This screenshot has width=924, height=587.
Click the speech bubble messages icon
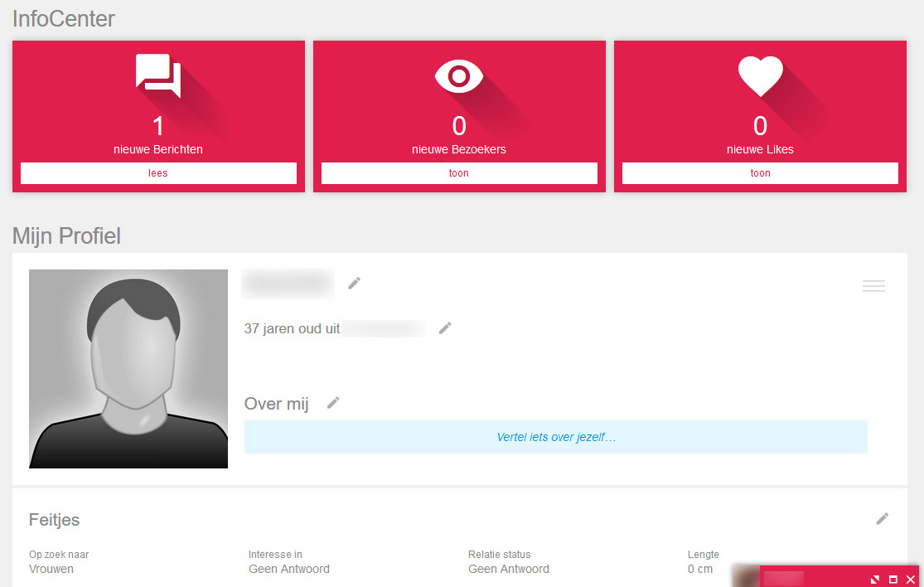[157, 75]
